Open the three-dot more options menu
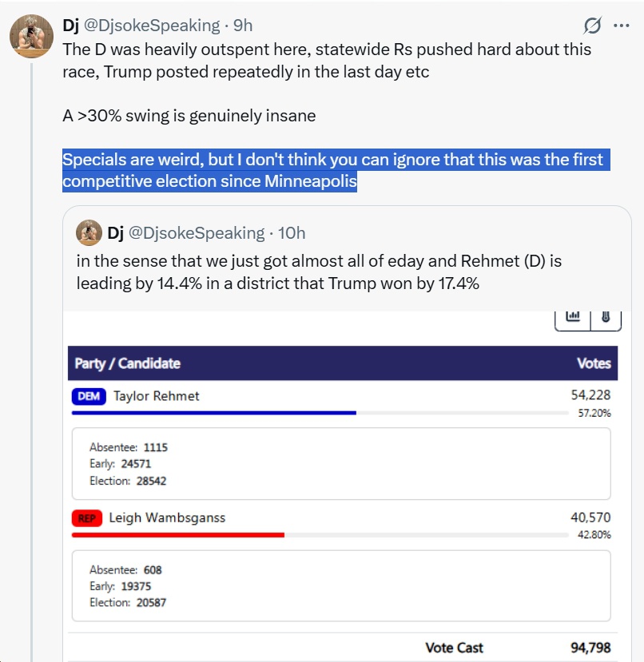 pos(621,26)
